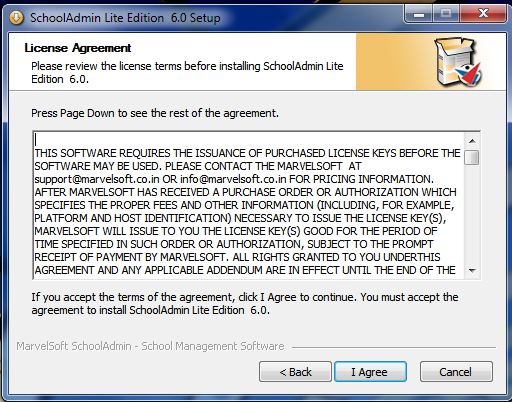Click the License Agreement heading
512x402 pixels.
point(78,48)
